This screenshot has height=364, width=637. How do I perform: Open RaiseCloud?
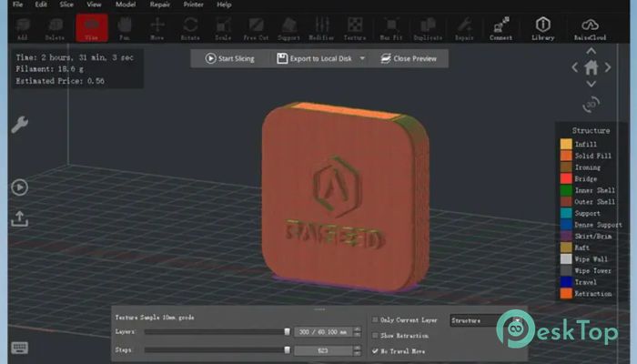[x=590, y=28]
